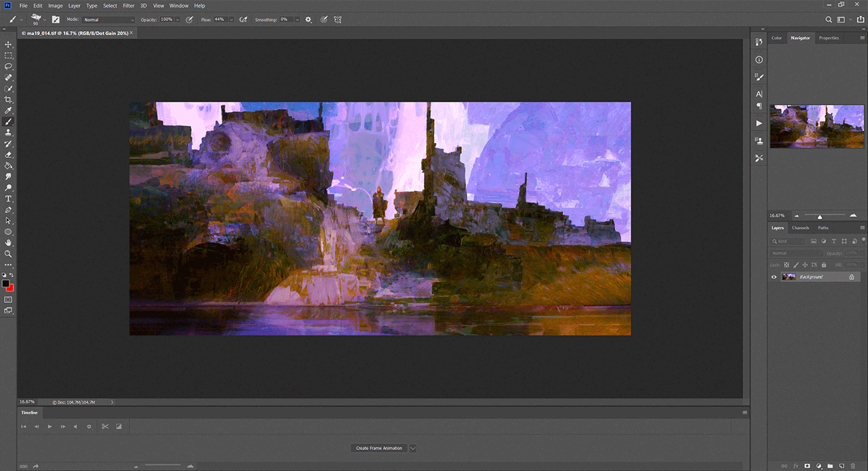The width and height of the screenshot is (868, 471).
Task: Open the Window menu
Action: tap(179, 5)
